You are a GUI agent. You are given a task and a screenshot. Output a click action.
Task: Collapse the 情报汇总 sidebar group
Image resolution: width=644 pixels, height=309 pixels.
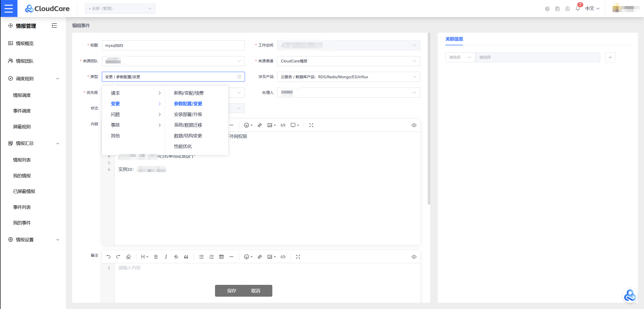click(x=58, y=143)
